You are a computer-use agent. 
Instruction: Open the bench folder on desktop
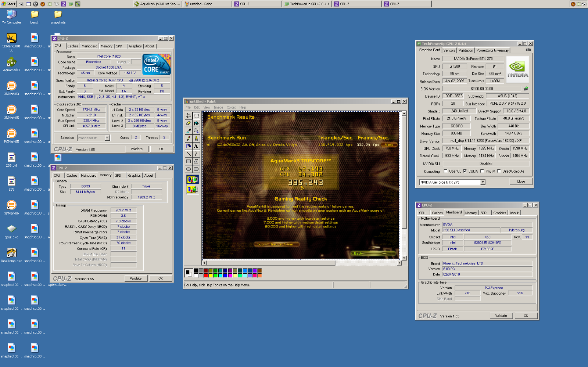35,17
